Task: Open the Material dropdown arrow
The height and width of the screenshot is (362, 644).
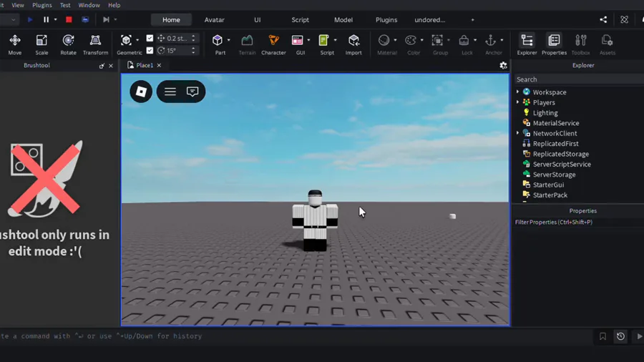Action: coord(395,40)
